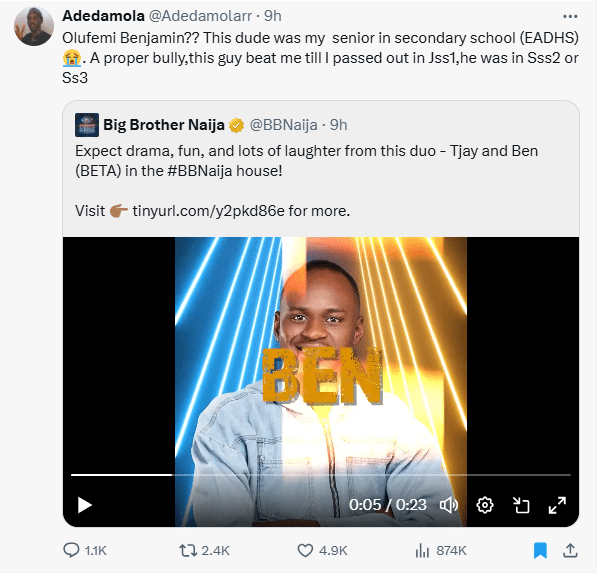610x574 pixels.
Task: Click the quoted tweet's 9h timestamp
Action: [338, 125]
